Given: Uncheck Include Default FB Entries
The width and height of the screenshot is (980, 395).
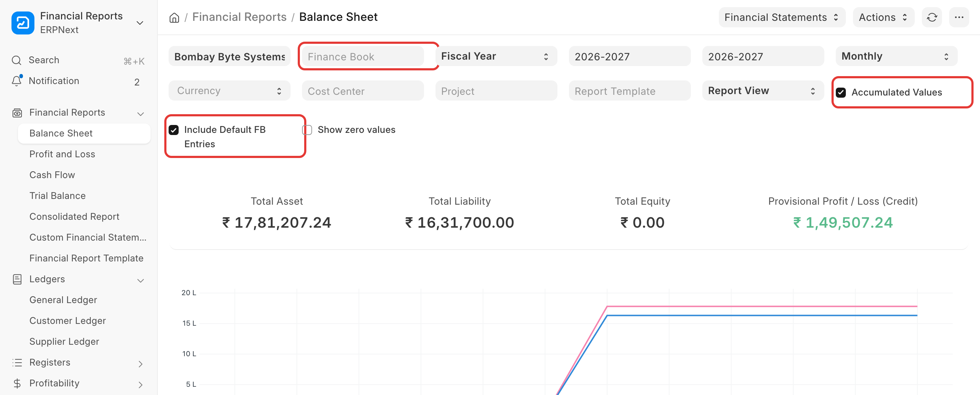Looking at the screenshot, I should click(174, 130).
